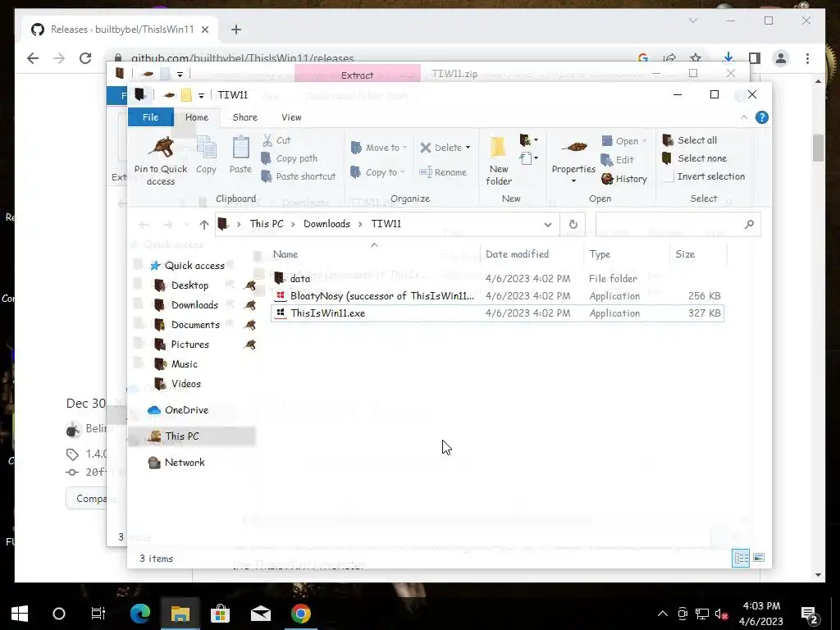Click Downloads in the address path

326,224
